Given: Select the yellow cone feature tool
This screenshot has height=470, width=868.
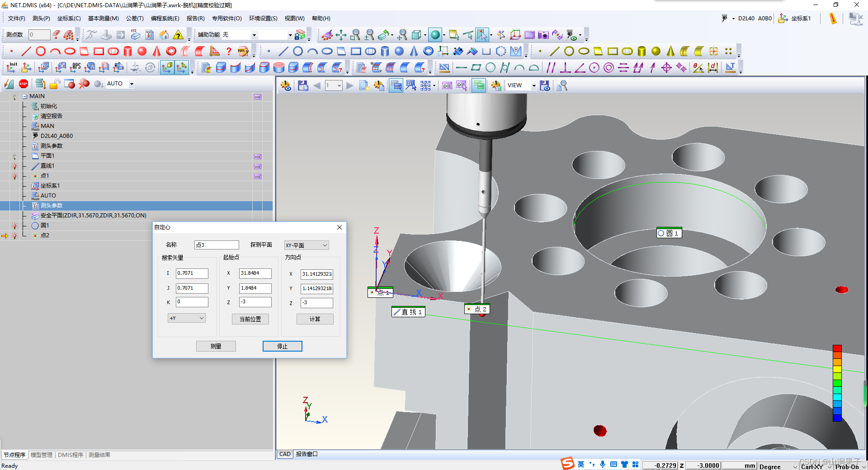Looking at the screenshot, I should 670,51.
